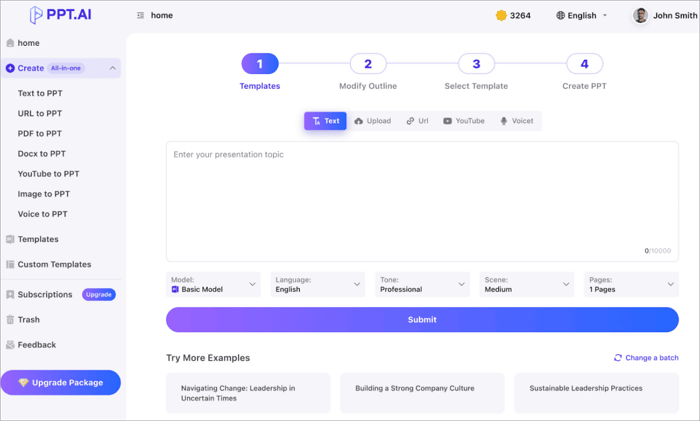Click the Subscriptions bookmark icon
Image resolution: width=700 pixels, height=421 pixels.
coord(10,295)
